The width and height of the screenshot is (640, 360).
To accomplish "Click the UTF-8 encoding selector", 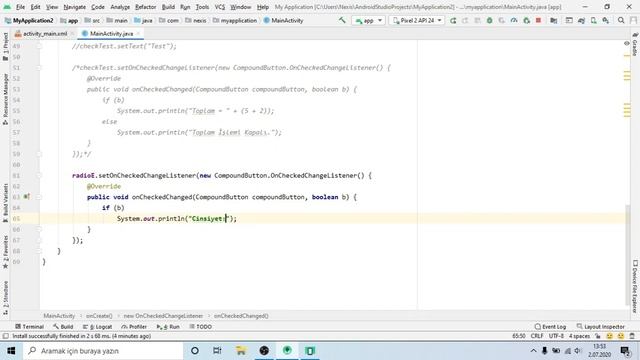I will (x=556, y=336).
